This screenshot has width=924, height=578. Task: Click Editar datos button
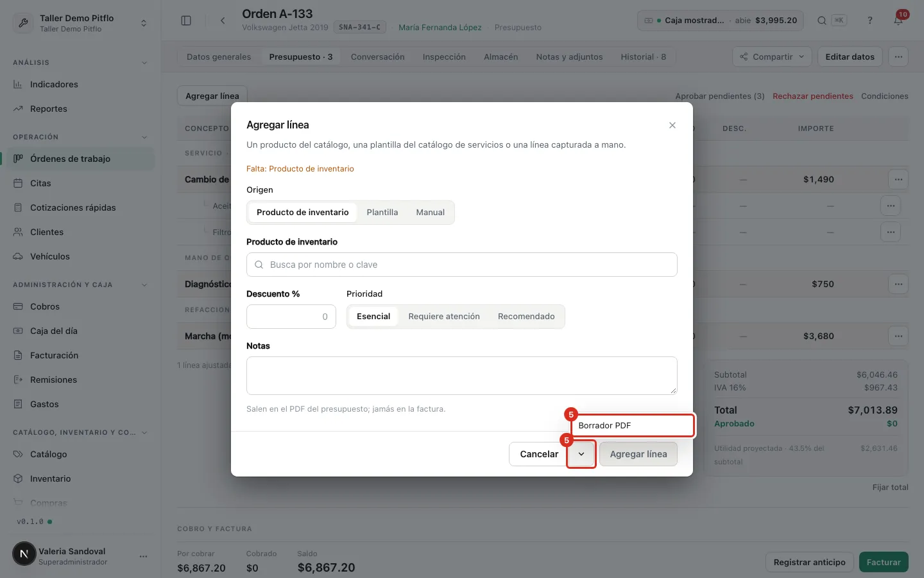click(x=850, y=57)
